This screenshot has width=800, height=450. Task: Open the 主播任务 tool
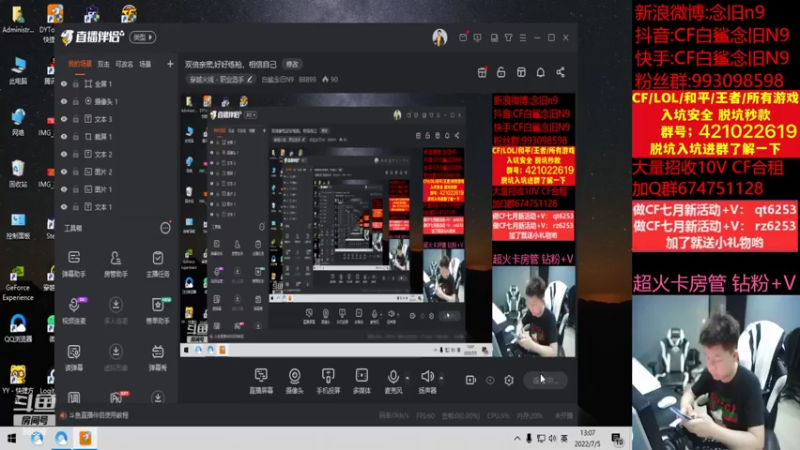(158, 264)
